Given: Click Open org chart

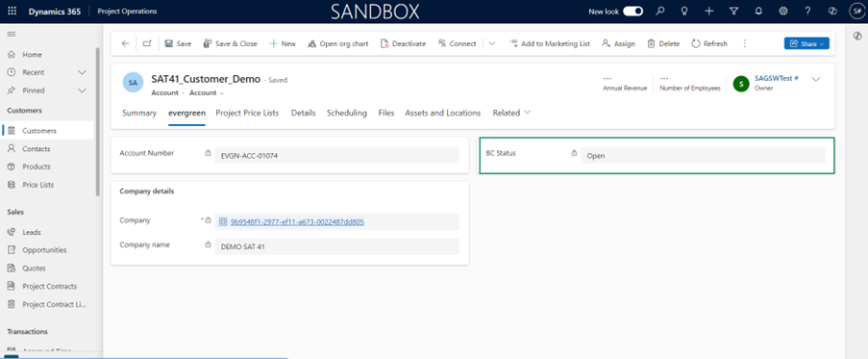Looking at the screenshot, I should 337,43.
